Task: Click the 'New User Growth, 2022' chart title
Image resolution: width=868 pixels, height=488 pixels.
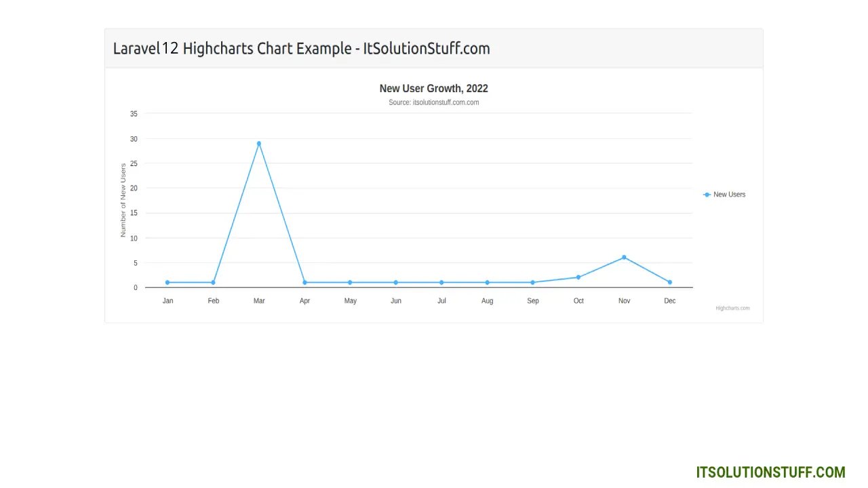Action: click(x=433, y=89)
